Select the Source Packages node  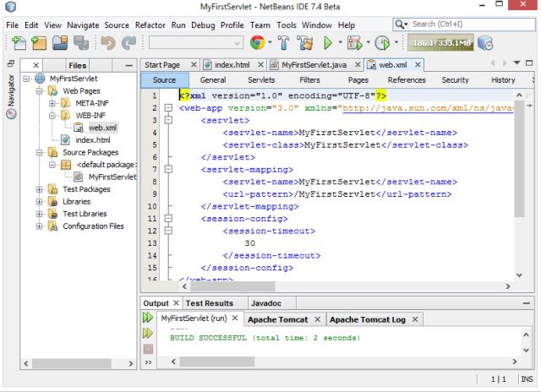90,152
